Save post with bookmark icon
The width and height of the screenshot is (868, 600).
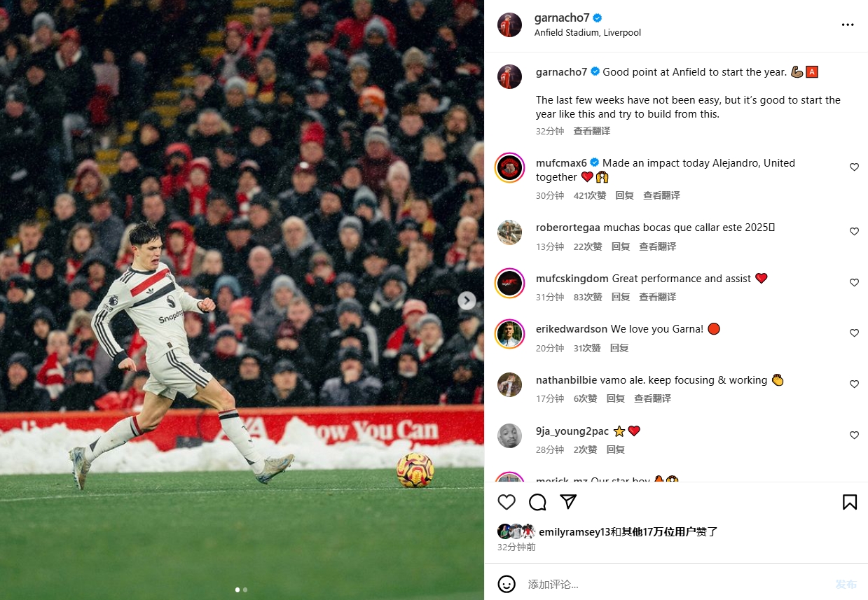[849, 502]
